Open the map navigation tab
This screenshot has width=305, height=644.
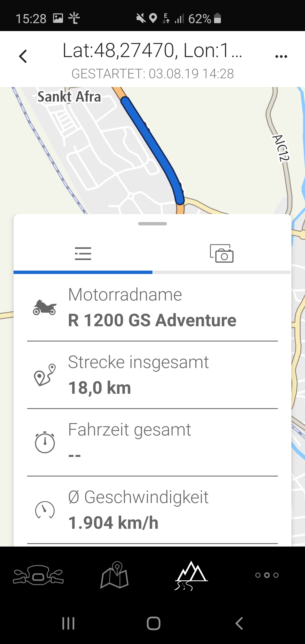[x=115, y=575]
